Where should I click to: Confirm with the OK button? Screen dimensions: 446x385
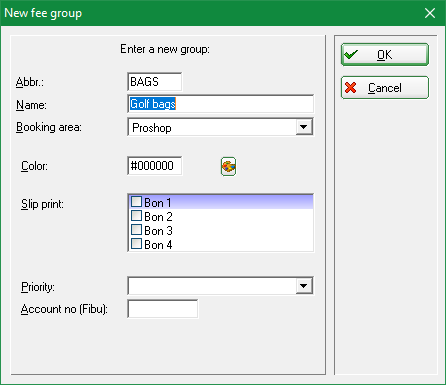(x=385, y=54)
